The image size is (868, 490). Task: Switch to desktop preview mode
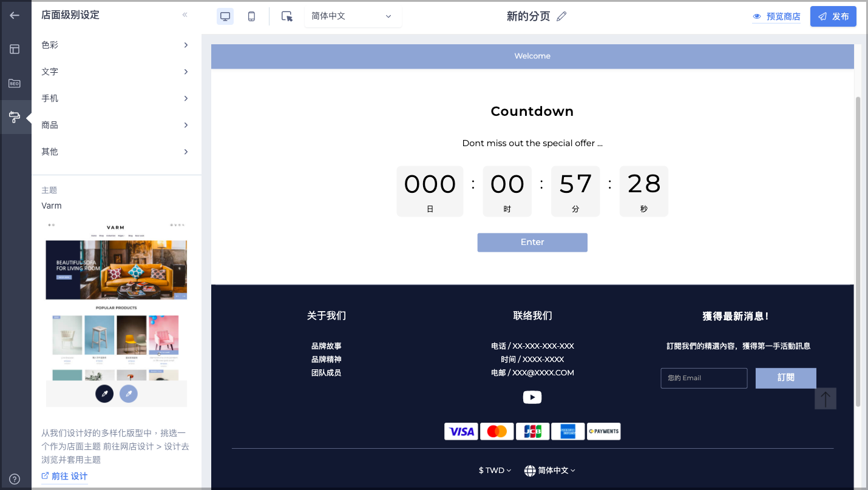[x=225, y=16]
